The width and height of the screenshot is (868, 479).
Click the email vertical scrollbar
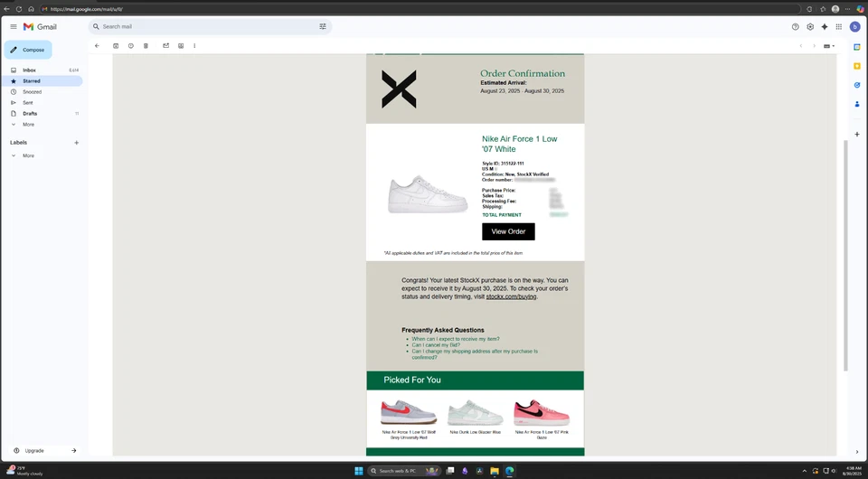(x=845, y=255)
